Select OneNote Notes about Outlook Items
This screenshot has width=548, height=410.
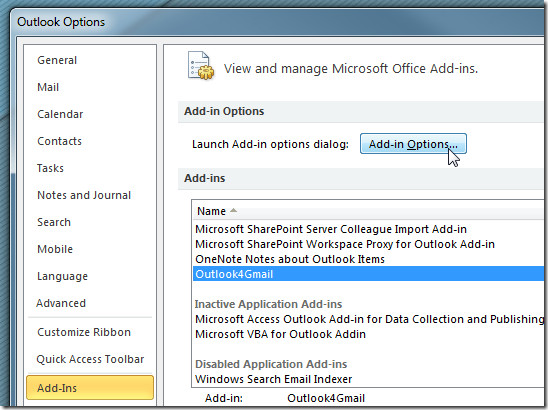(x=290, y=259)
